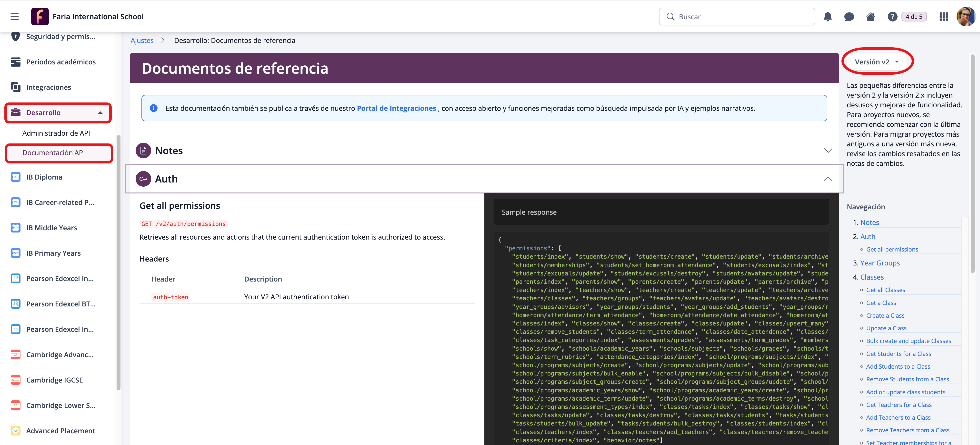Collapse the Auth section
The height and width of the screenshot is (445, 980).
pos(828,179)
